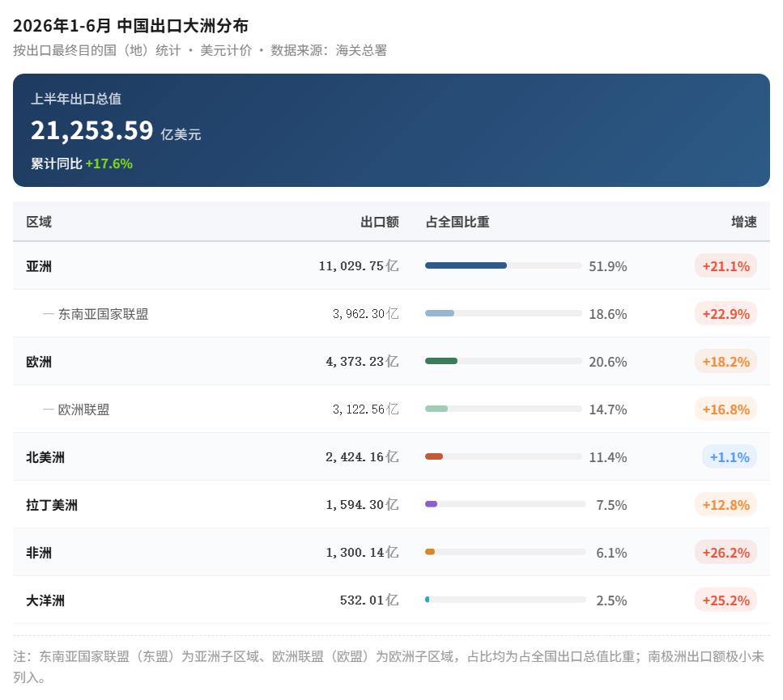Click the title 2026年1-6月 中国出口大洲分布
The image size is (783, 700).
[x=130, y=26]
